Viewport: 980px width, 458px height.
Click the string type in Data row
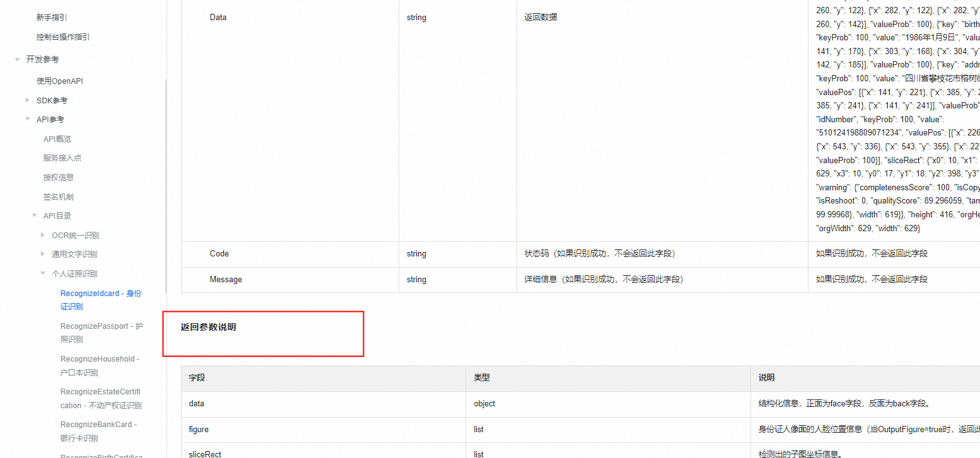coord(416,18)
